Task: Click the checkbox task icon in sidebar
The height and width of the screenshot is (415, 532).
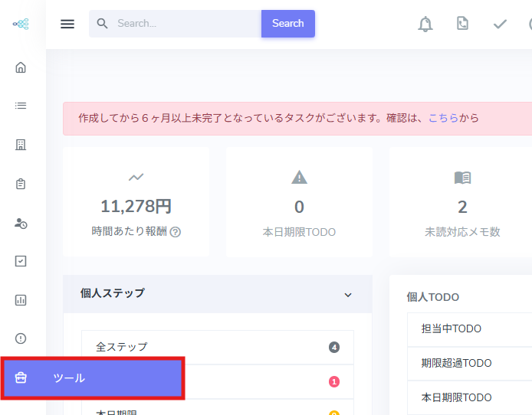Action: pyautogui.click(x=21, y=261)
